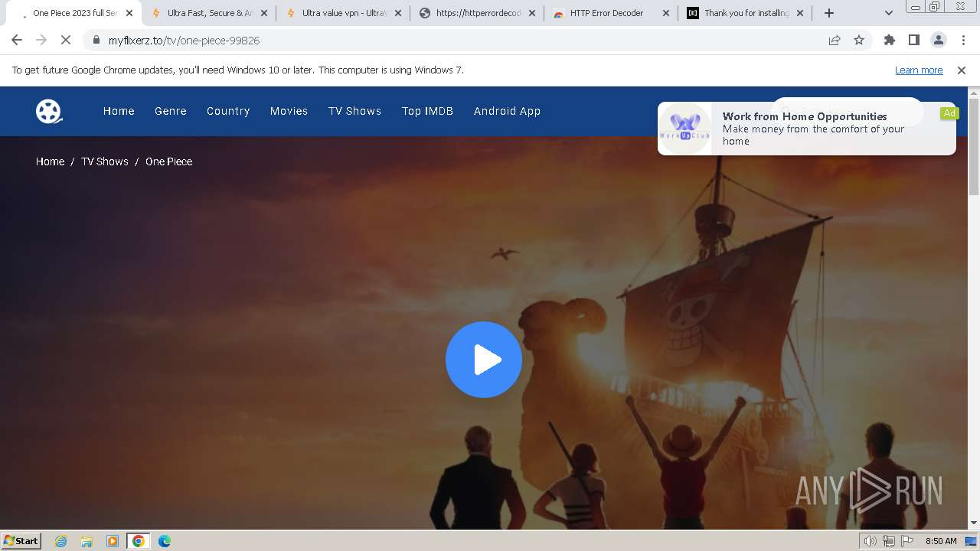Switch to Ultra Fast, Secure tab
Viewport: 980px width, 551px height.
210,13
